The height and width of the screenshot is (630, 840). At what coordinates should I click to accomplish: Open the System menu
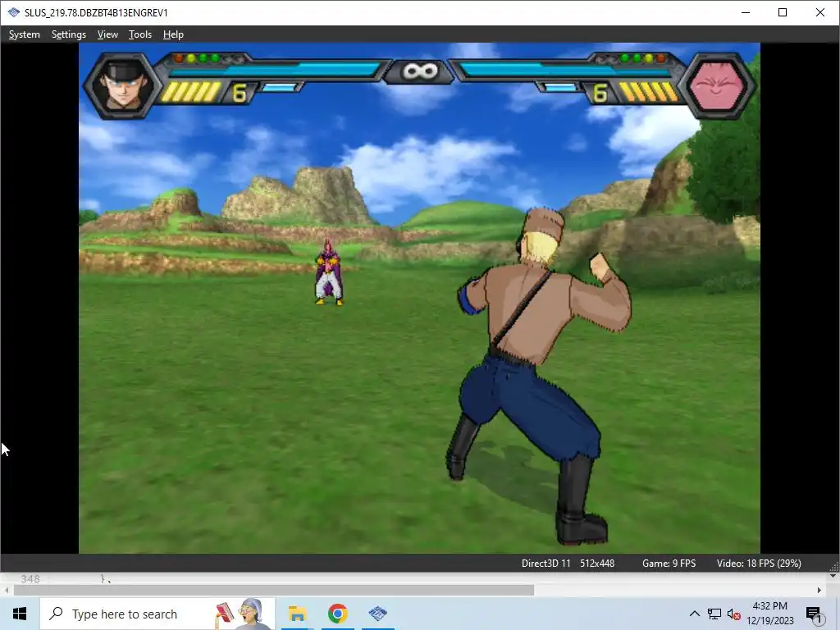pos(24,34)
